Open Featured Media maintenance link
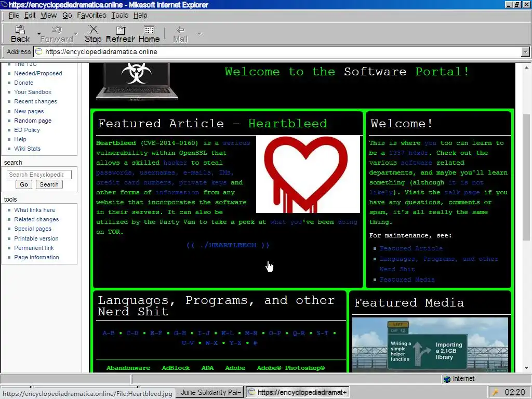The height and width of the screenshot is (399, 532). [407, 280]
